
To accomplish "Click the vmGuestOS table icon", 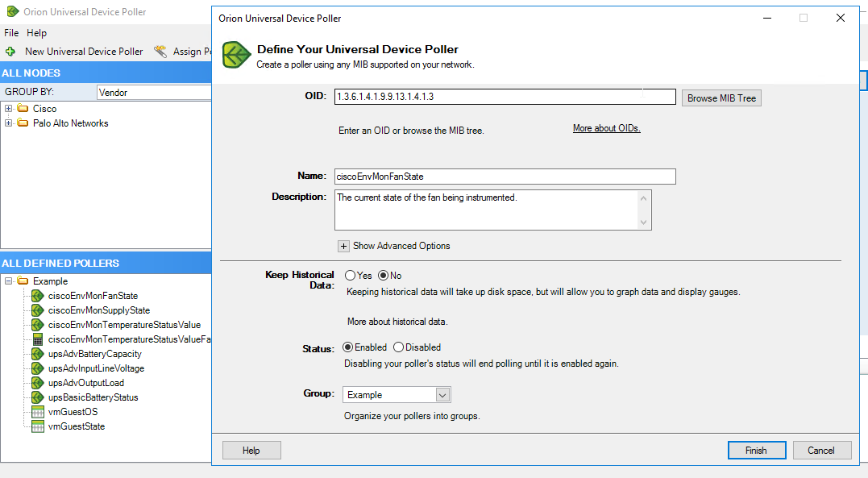I will tap(38, 412).
